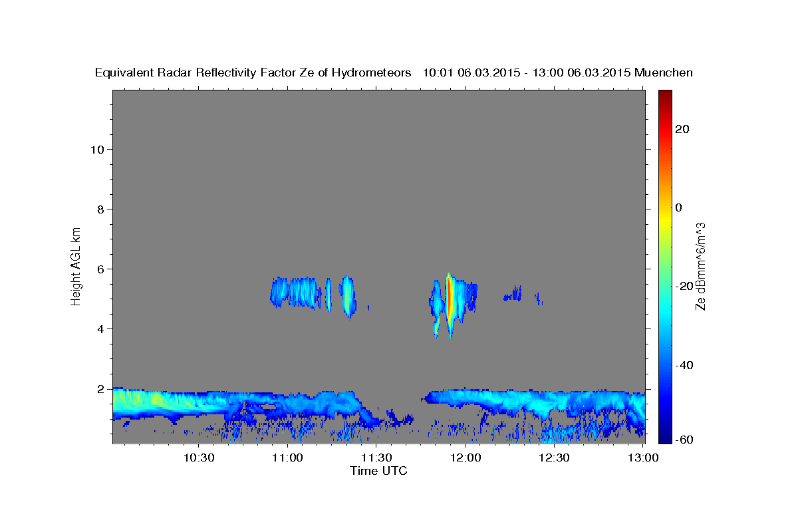
Task: Click the 12:30 time tick label
Action: [554, 458]
